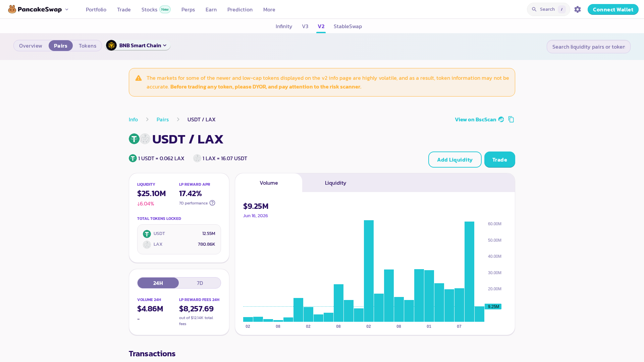Click the 6.04% liquidity change value
The image size is (644, 362).
point(146,204)
